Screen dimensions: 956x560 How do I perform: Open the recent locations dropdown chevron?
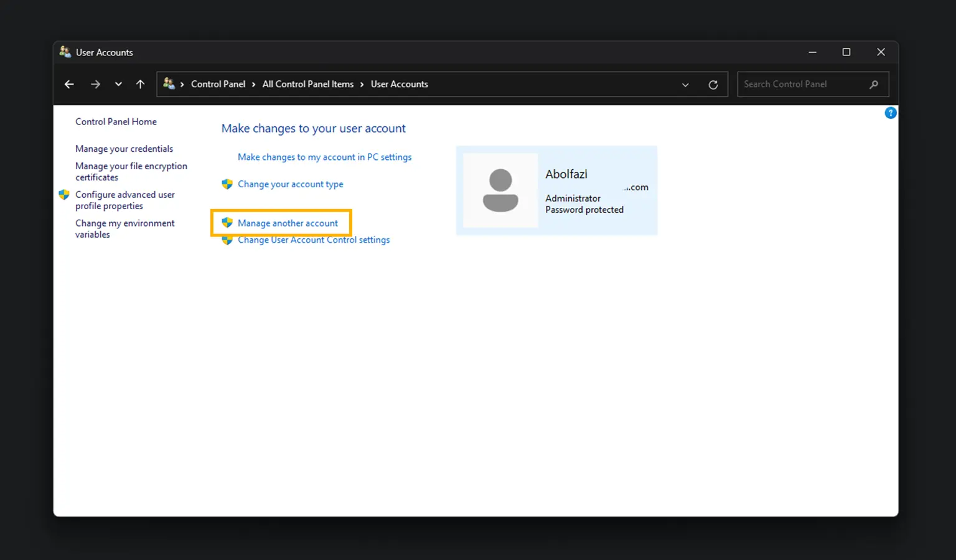coord(118,85)
